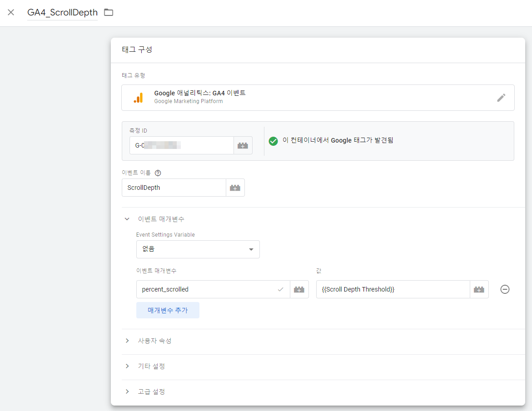Viewport: 532px width, 411px height.
Task: Click the pencil icon to edit tag type
Action: pyautogui.click(x=501, y=98)
